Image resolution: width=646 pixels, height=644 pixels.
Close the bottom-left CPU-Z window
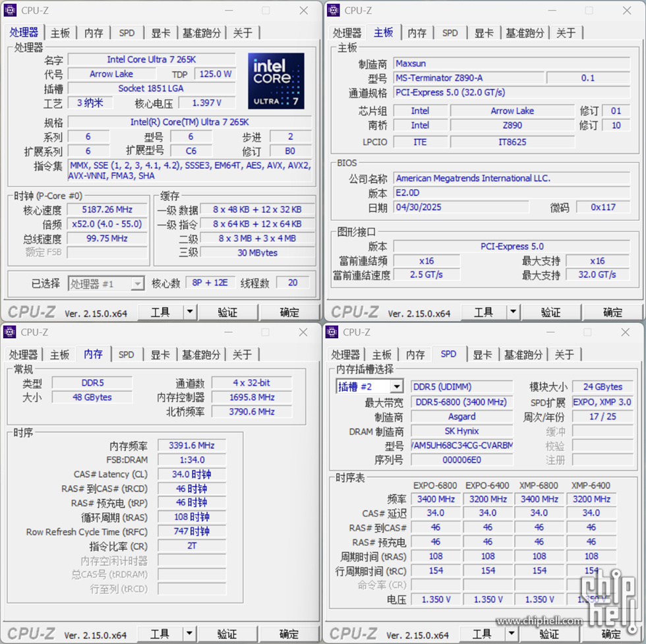tap(303, 332)
